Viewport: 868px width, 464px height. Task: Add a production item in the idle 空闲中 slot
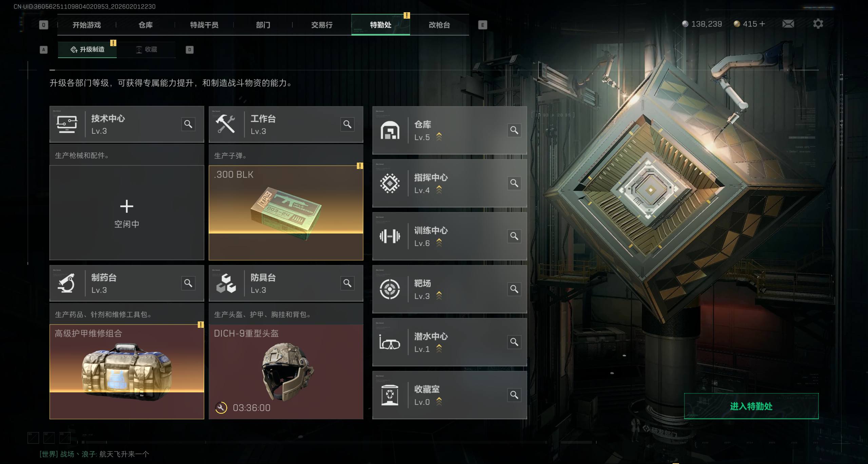(x=127, y=213)
